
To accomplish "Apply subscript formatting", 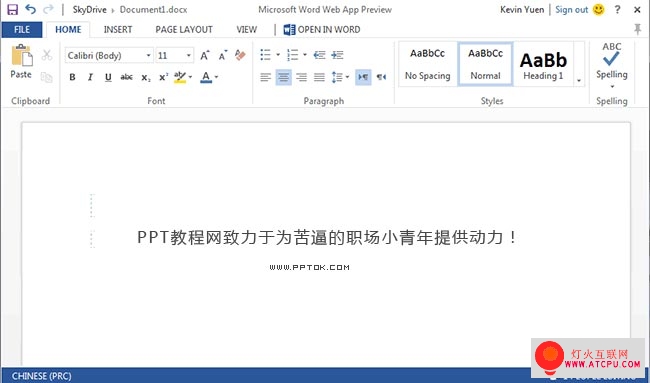I will (x=146, y=77).
